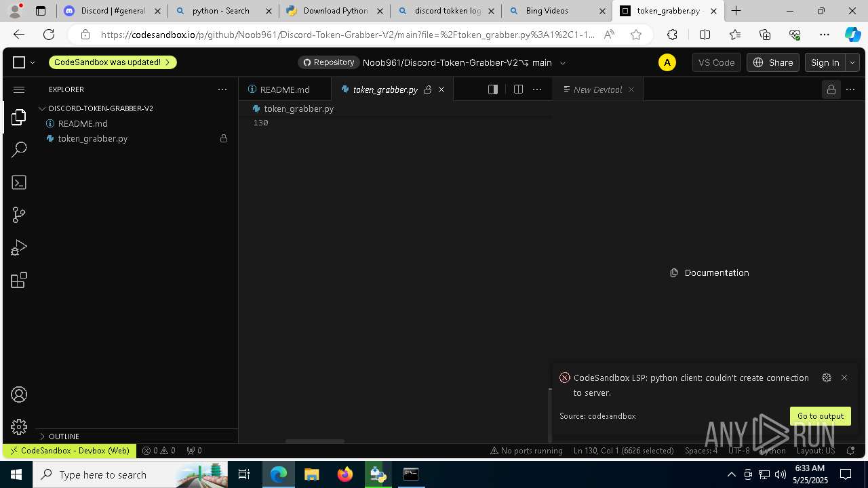Click the No ports running status item
This screenshot has width=868, height=488.
click(x=526, y=451)
